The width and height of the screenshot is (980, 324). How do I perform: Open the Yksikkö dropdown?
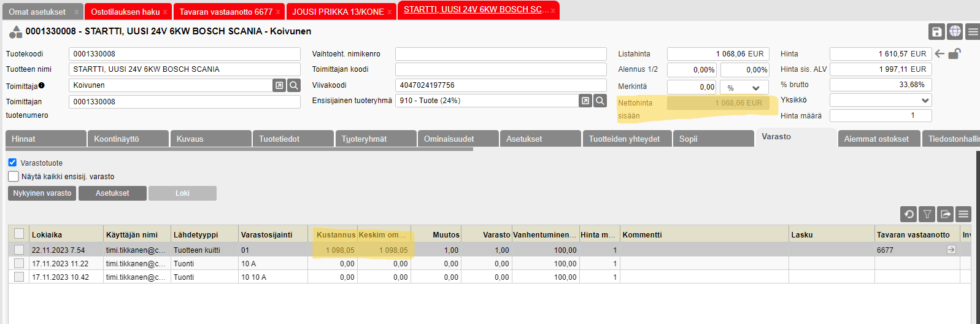(881, 100)
